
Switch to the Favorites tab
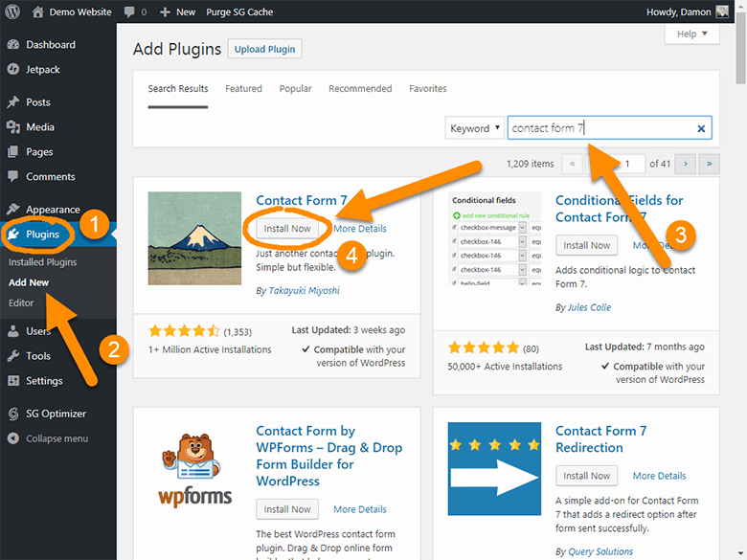pyautogui.click(x=428, y=89)
